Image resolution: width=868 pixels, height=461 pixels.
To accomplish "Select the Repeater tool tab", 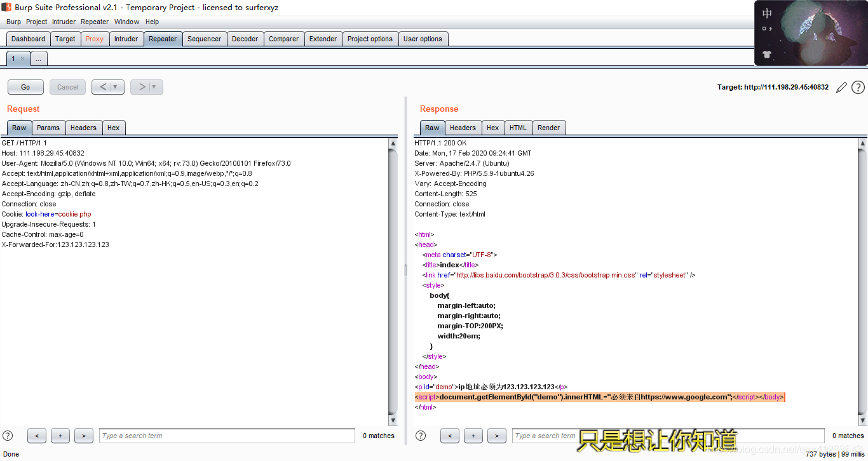I will [163, 39].
